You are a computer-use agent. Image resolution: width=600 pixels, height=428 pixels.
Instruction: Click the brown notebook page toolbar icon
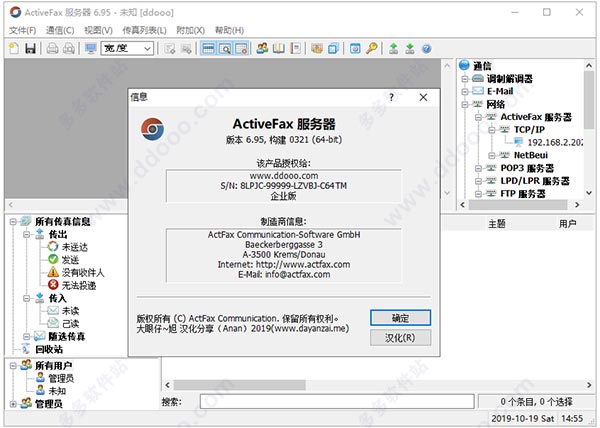(x=295, y=49)
